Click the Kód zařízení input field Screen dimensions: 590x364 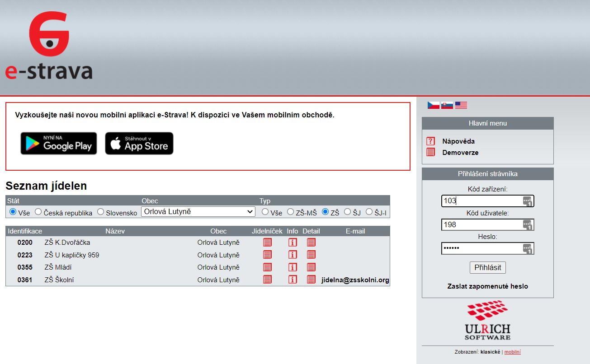[x=481, y=201]
